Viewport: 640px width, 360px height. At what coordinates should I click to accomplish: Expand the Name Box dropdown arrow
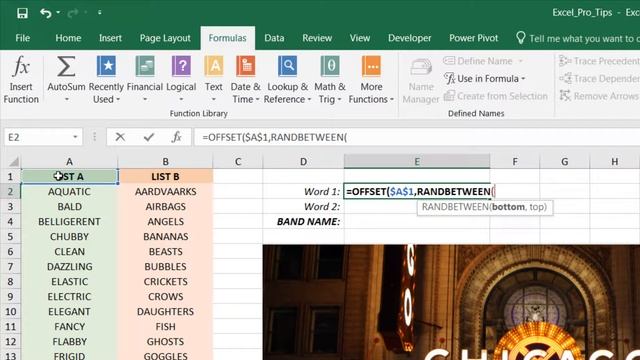pyautogui.click(x=75, y=137)
